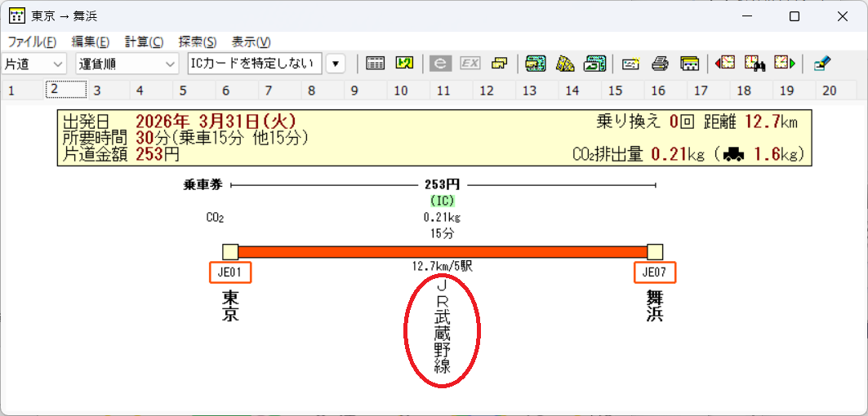Click the commuter pass card icon
Viewport: 868px width, 416px height.
536,64
